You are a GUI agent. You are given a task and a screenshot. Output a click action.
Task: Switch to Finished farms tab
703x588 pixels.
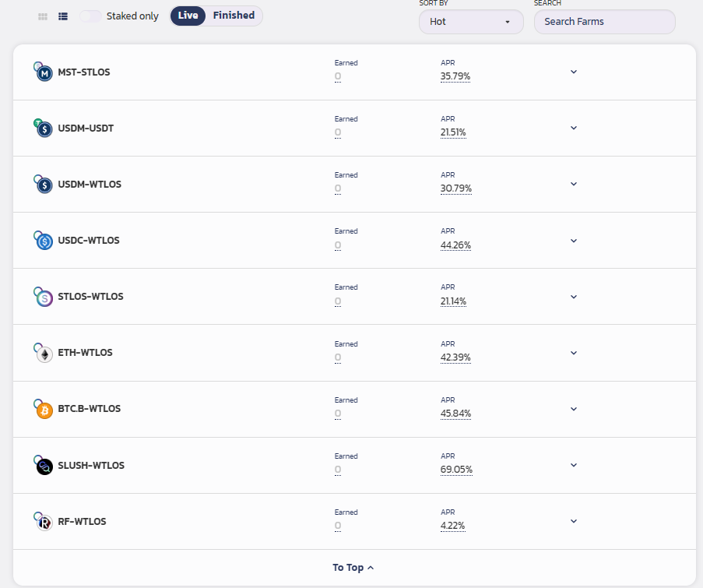[x=234, y=16]
